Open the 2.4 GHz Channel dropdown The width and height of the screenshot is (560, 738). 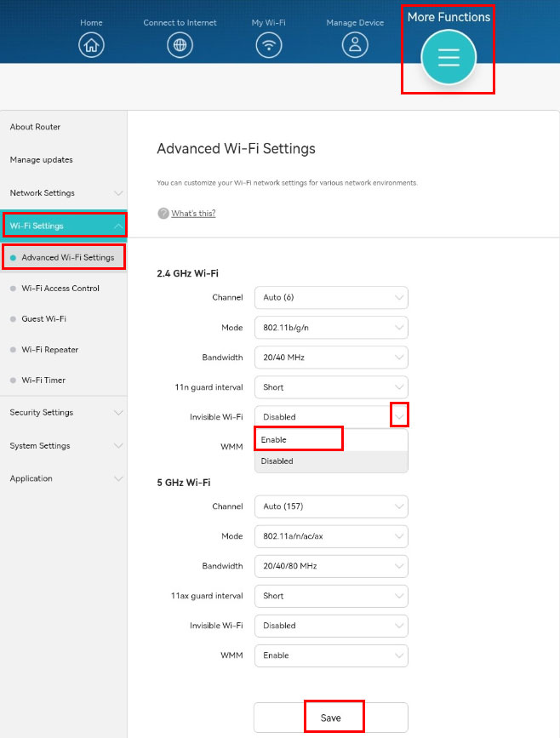331,298
